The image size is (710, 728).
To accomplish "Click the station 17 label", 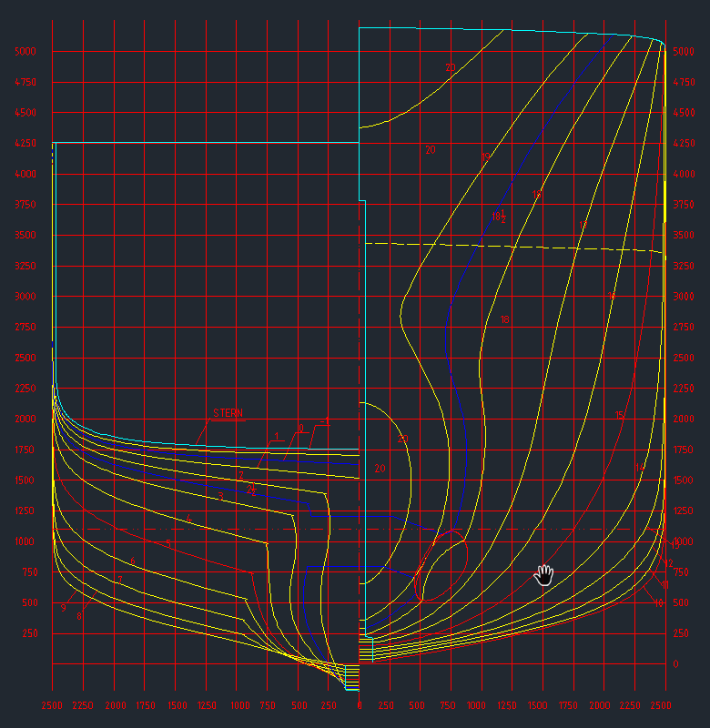I will coord(583,225).
